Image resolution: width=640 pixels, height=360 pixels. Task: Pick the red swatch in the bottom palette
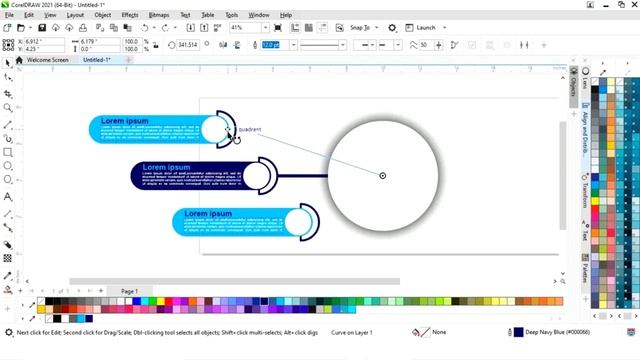[169, 301]
